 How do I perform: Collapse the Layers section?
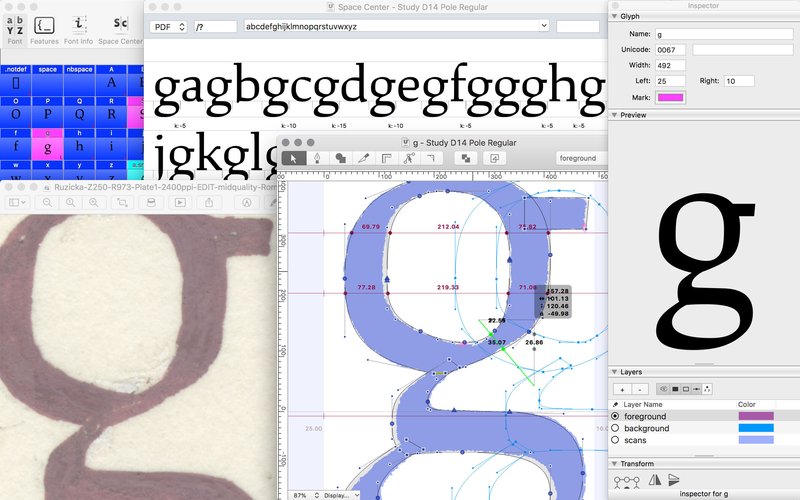coord(614,371)
